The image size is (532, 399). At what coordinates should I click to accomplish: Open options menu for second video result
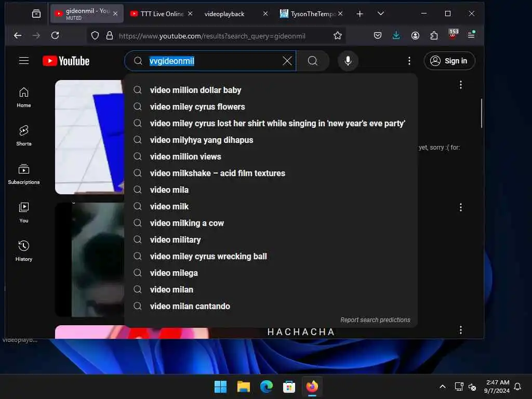[460, 207]
